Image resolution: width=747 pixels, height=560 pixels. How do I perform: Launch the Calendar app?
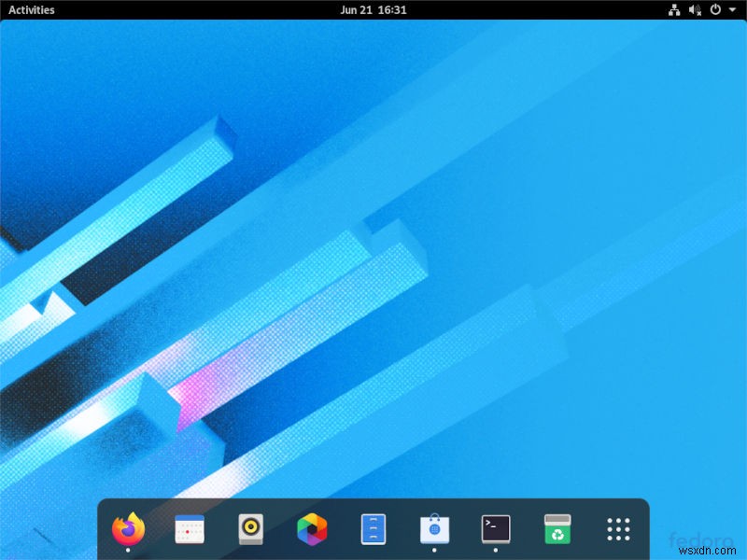190,529
